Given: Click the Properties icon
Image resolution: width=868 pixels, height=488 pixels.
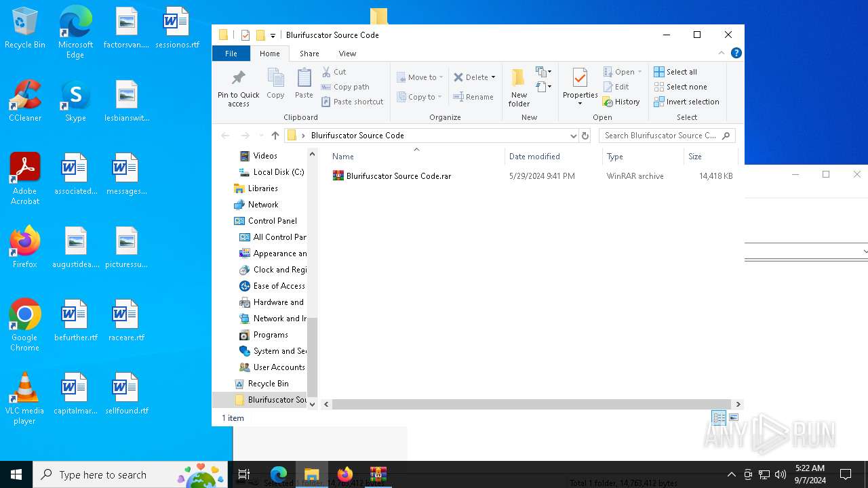Looking at the screenshot, I should [580, 78].
